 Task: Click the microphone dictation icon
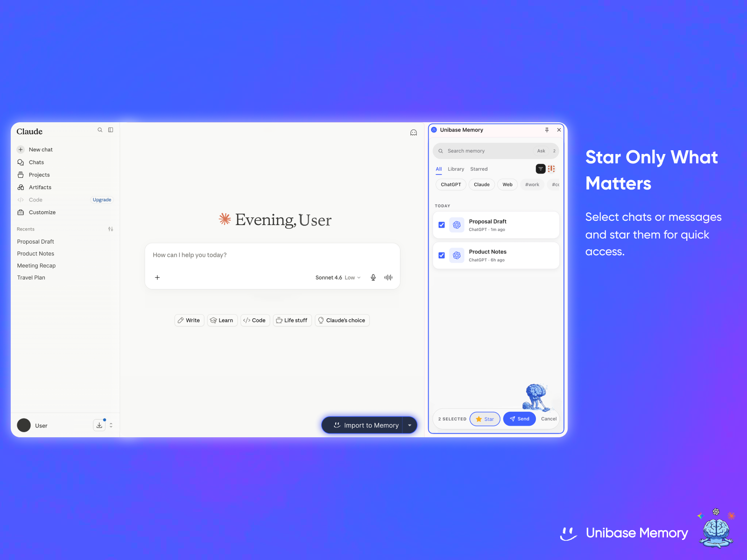pos(373,278)
